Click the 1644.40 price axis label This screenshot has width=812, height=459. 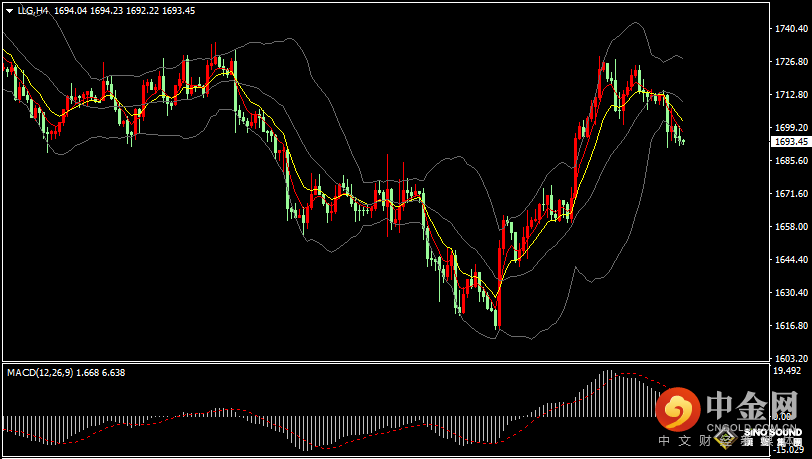[x=791, y=260]
